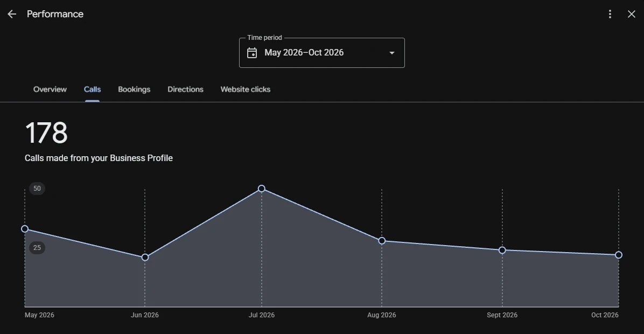Click the 'May 2026' axis label
Viewport: 644px width, 334px height.
39,315
